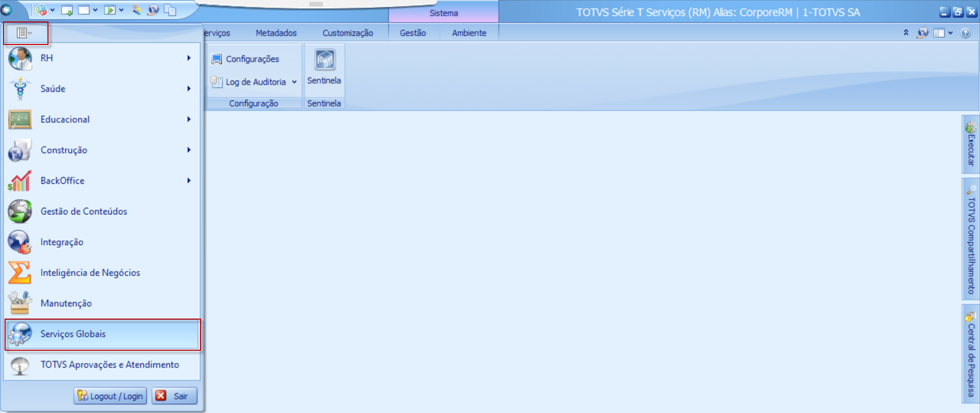
Task: Open the Central de Pesquisa side tab
Action: click(x=971, y=354)
